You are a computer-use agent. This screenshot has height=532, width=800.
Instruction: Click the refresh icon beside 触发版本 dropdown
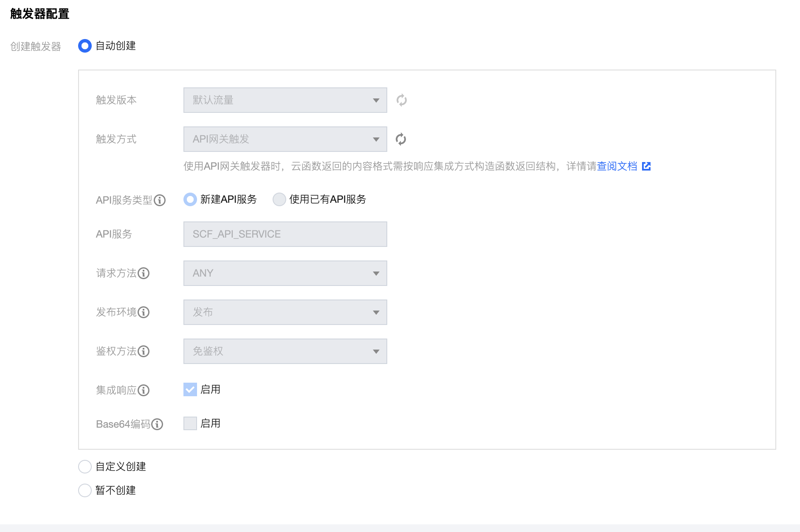pos(401,100)
